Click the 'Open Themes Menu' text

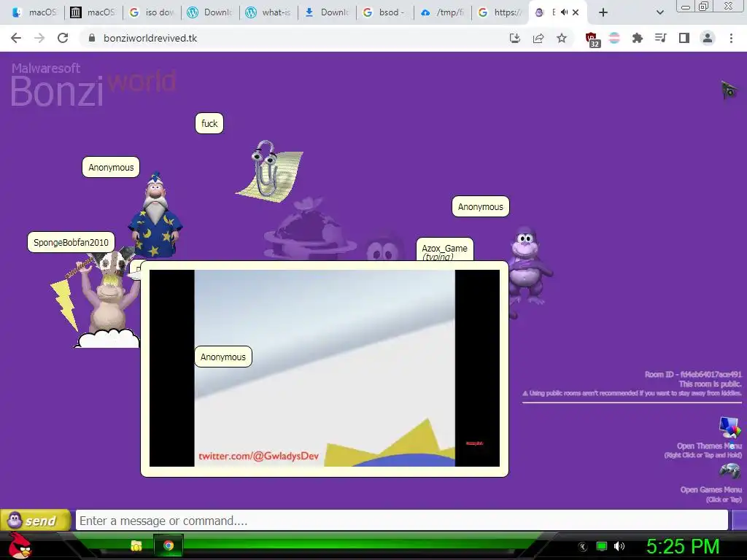[709, 446]
